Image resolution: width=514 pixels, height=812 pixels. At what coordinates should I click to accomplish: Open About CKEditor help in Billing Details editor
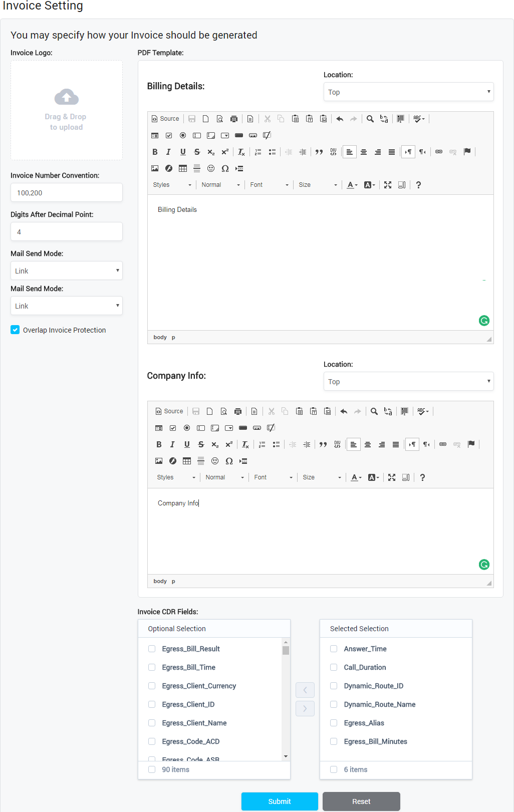click(418, 185)
